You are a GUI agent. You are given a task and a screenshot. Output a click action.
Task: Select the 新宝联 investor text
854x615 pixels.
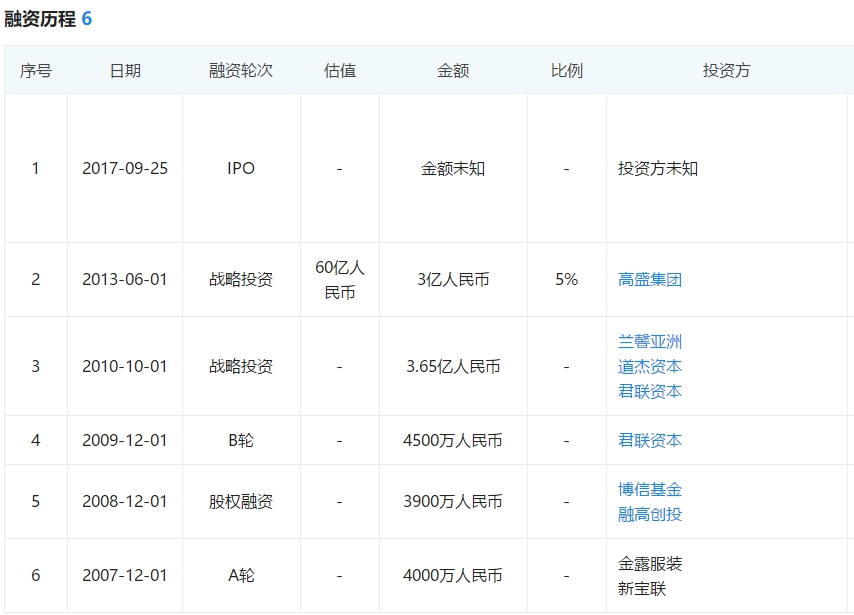point(642,588)
